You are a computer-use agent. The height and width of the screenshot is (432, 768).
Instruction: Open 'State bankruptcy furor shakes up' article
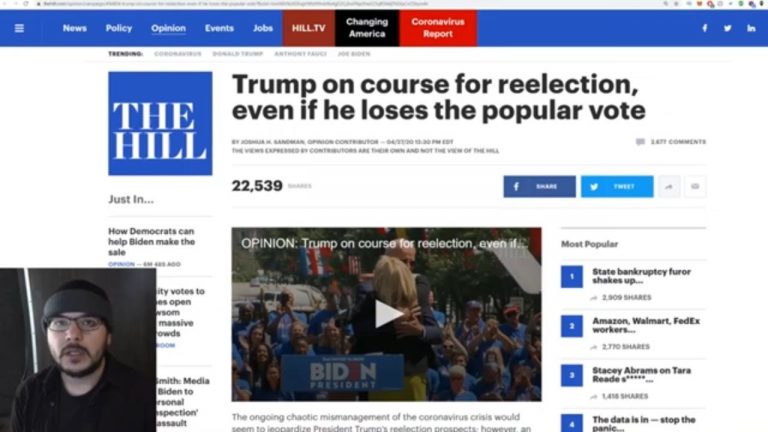[x=641, y=276]
